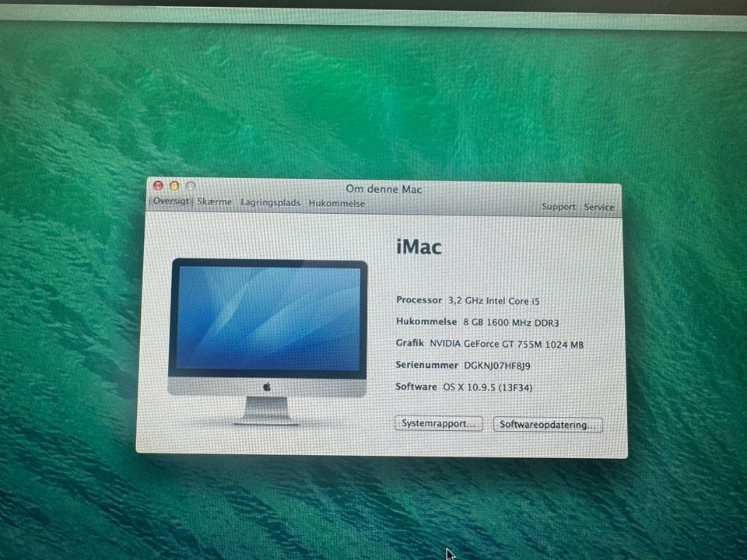Minimize the window with the yellow button

click(174, 186)
